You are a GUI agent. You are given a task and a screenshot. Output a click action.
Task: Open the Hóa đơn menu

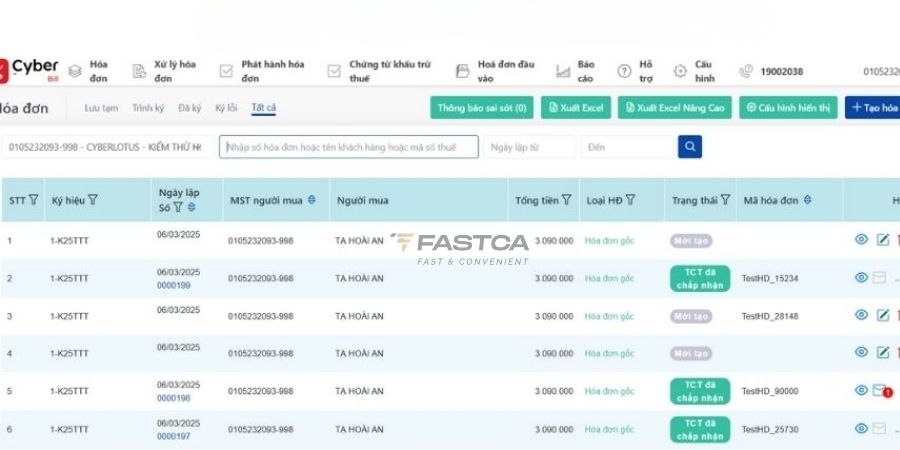(x=90, y=71)
